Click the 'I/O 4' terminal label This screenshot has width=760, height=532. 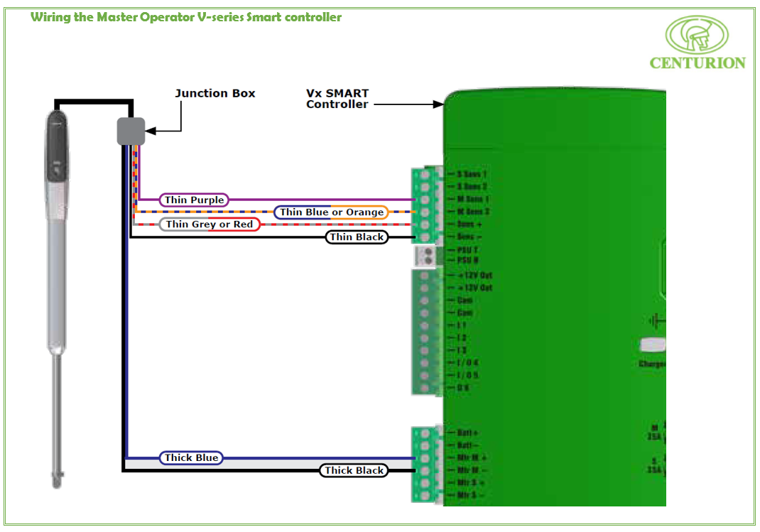click(468, 363)
